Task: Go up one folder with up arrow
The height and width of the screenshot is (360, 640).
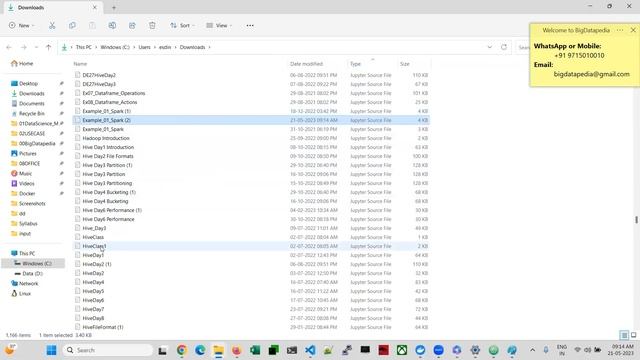Action: coord(49,47)
